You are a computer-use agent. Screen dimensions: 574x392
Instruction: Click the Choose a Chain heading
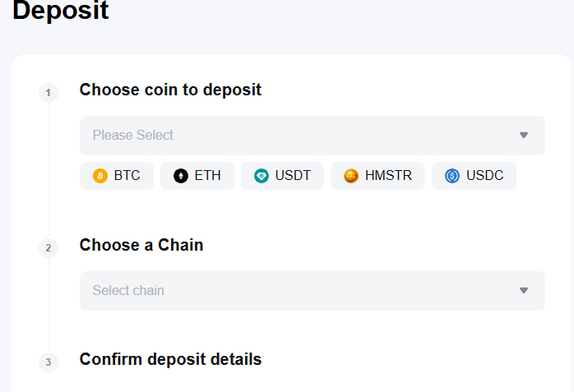(x=141, y=245)
